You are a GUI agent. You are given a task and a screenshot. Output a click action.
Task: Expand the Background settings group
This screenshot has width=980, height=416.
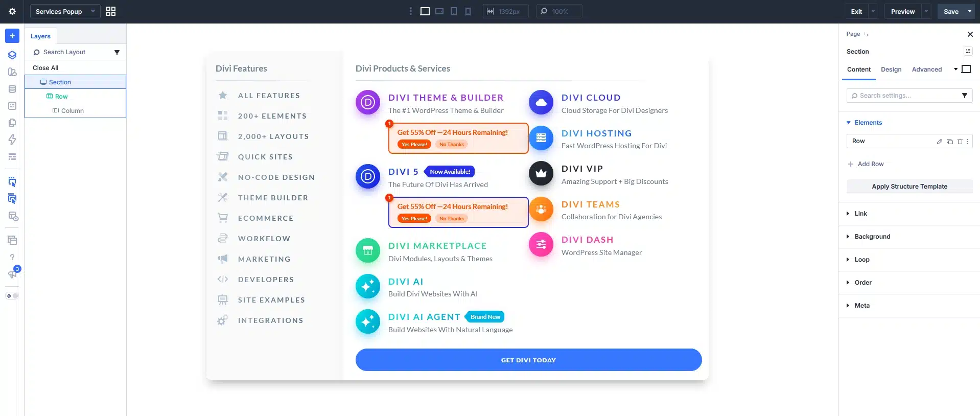click(872, 237)
